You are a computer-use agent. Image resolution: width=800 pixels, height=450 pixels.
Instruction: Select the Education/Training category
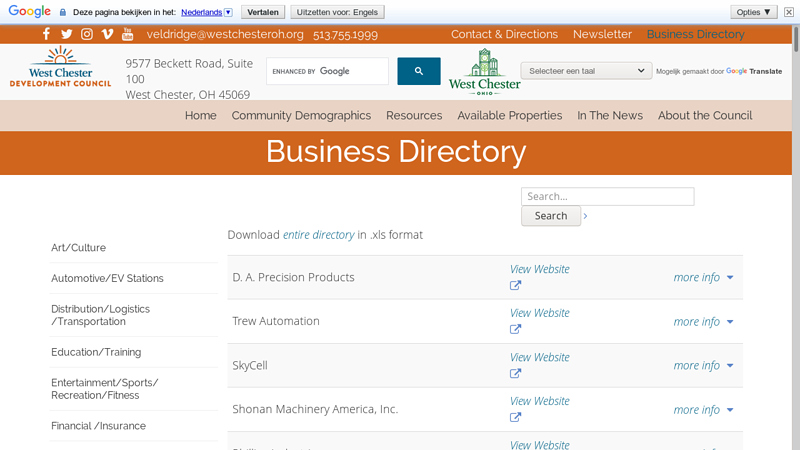96,352
